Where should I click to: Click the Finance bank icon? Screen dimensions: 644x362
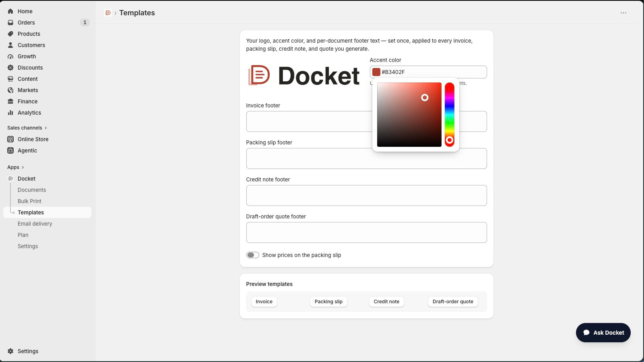tap(10, 101)
